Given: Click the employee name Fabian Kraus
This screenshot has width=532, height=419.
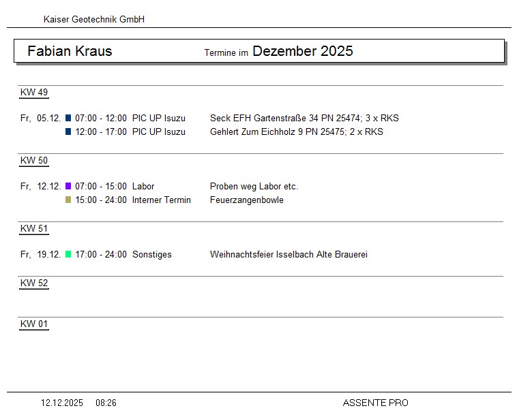Looking at the screenshot, I should [70, 51].
